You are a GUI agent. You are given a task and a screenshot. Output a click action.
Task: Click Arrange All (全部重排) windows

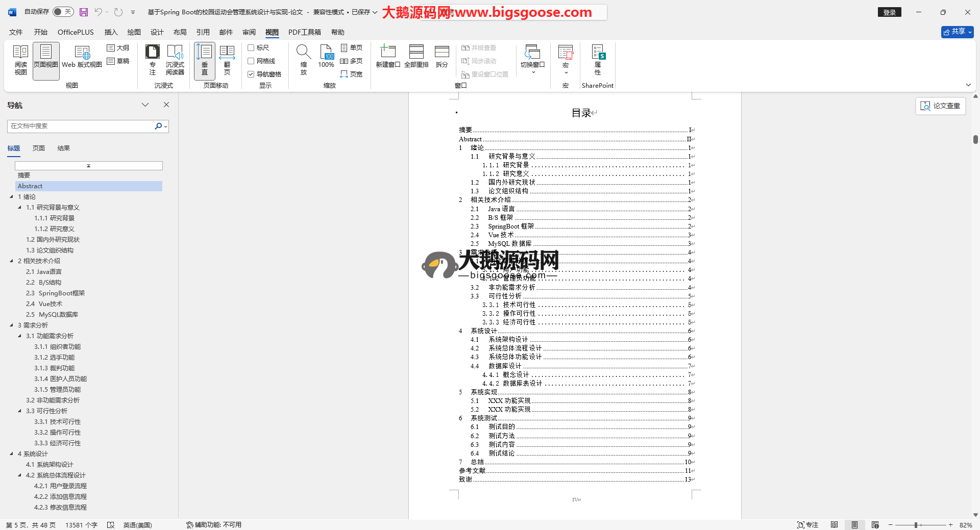click(x=416, y=57)
